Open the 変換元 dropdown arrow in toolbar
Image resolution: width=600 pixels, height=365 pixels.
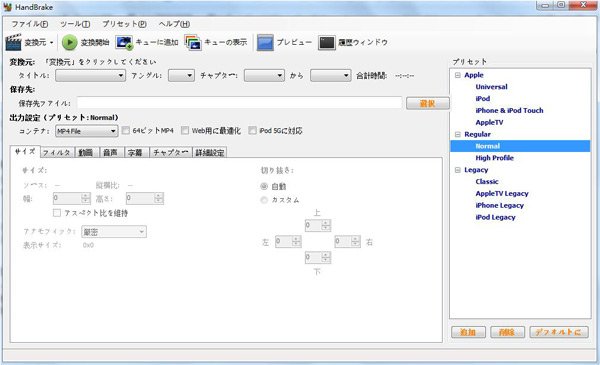point(52,42)
